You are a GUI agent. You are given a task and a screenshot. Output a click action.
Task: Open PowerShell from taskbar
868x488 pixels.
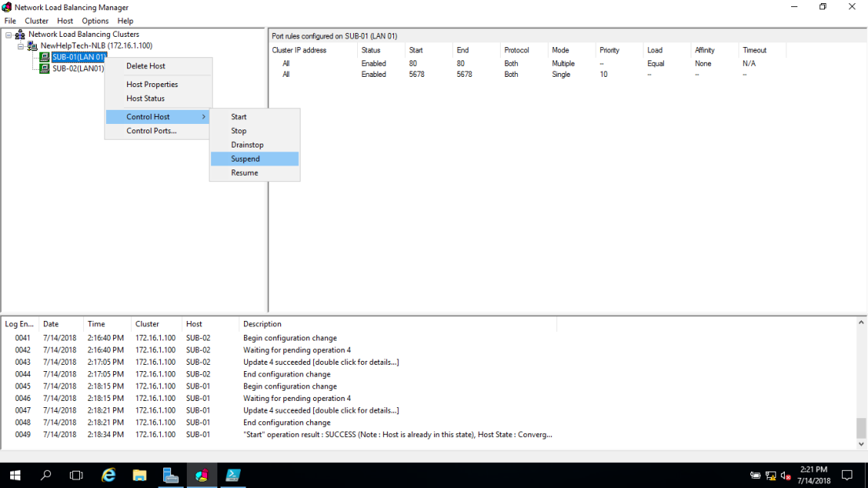click(x=232, y=475)
